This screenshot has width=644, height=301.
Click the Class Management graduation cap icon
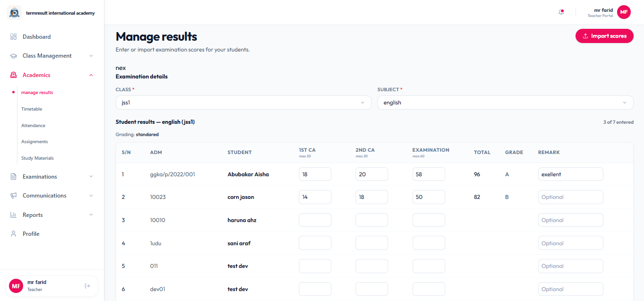[x=13, y=56]
